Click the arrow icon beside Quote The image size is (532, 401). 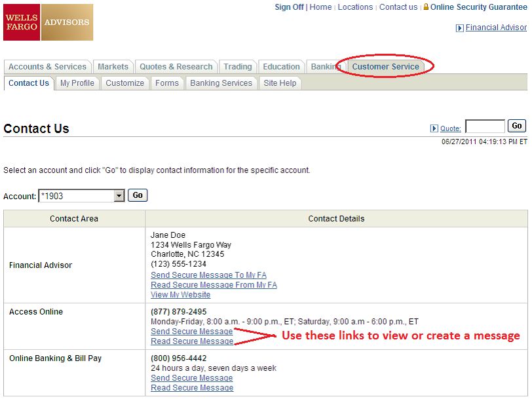[434, 128]
